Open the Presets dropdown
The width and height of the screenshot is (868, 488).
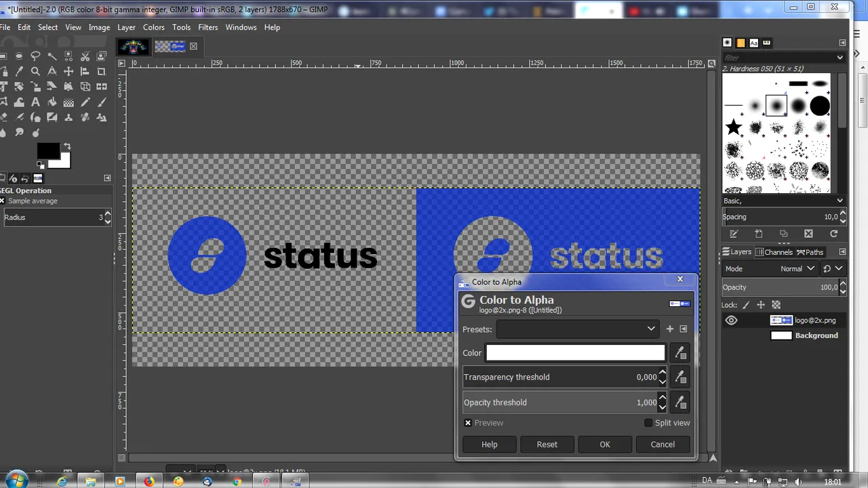click(577, 329)
